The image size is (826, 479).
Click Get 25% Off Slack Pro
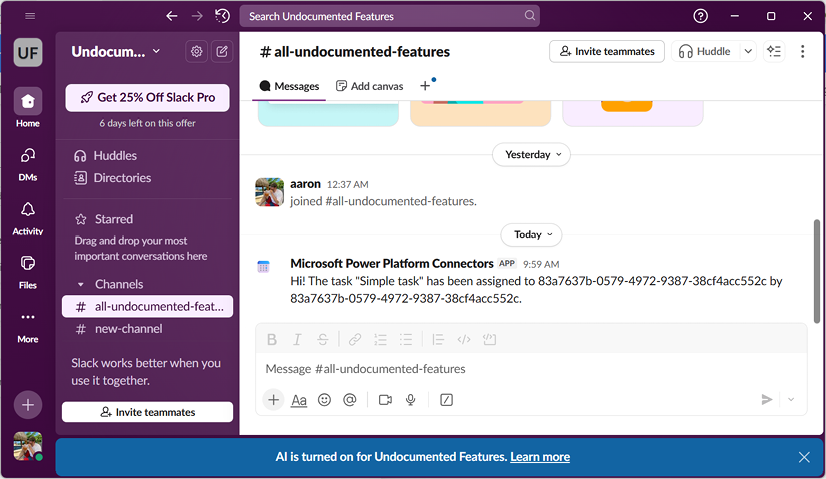click(x=148, y=97)
